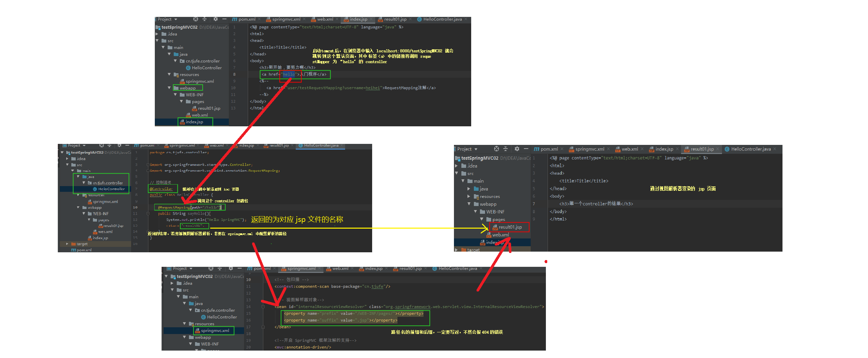Image resolution: width=868 pixels, height=358 pixels.
Task: Switch to index.jsp tab in result01.jsp window
Action: 661,149
